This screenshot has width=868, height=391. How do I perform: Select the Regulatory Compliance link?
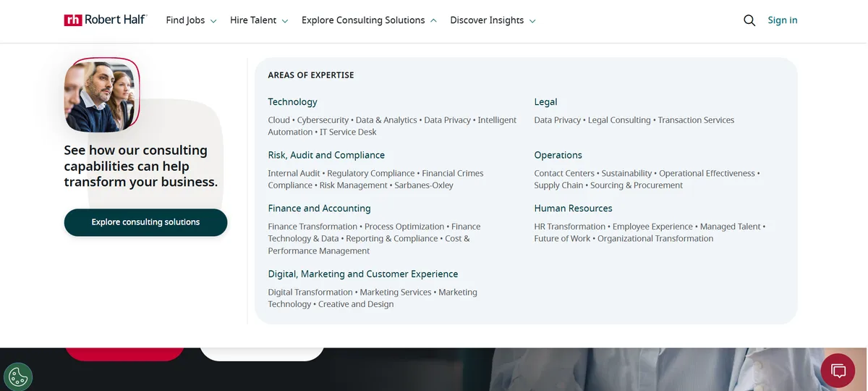pyautogui.click(x=371, y=173)
